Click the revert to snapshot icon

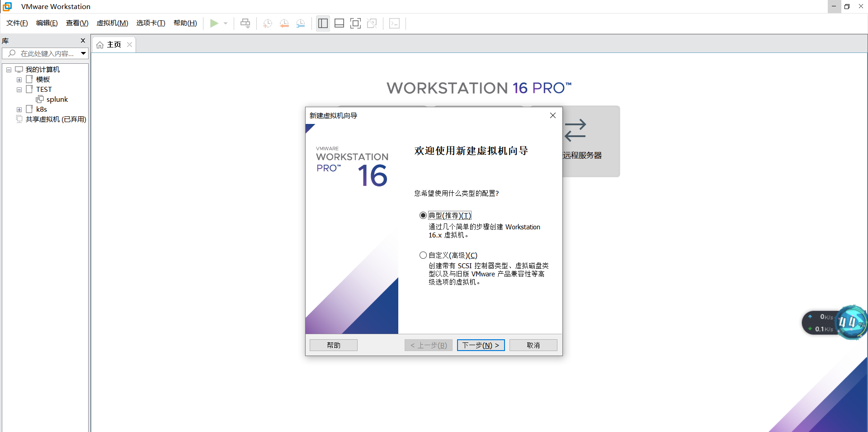click(x=284, y=24)
